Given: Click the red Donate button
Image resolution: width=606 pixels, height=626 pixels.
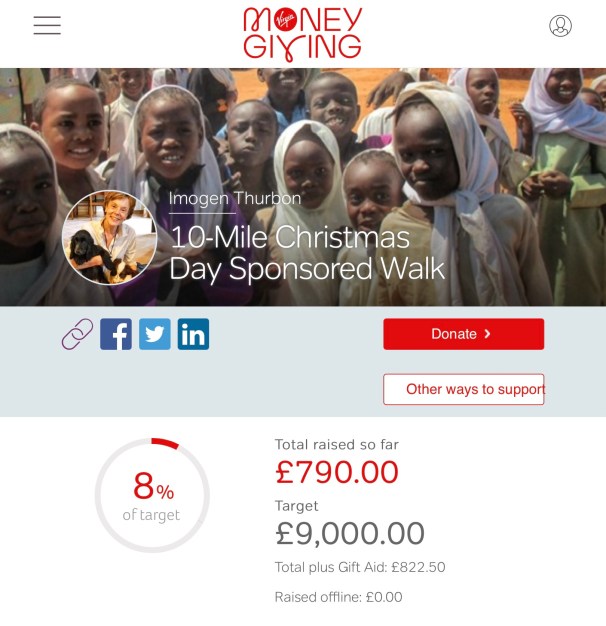Looking at the screenshot, I should click(x=463, y=334).
